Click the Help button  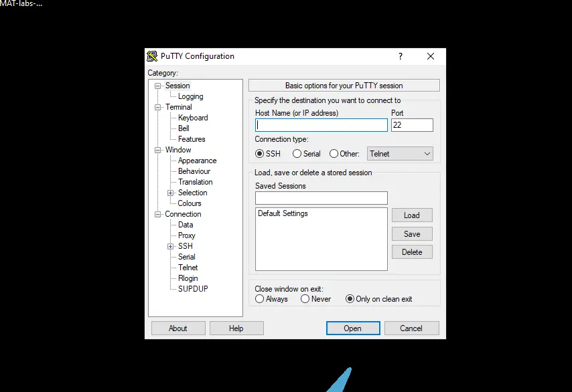(236, 328)
